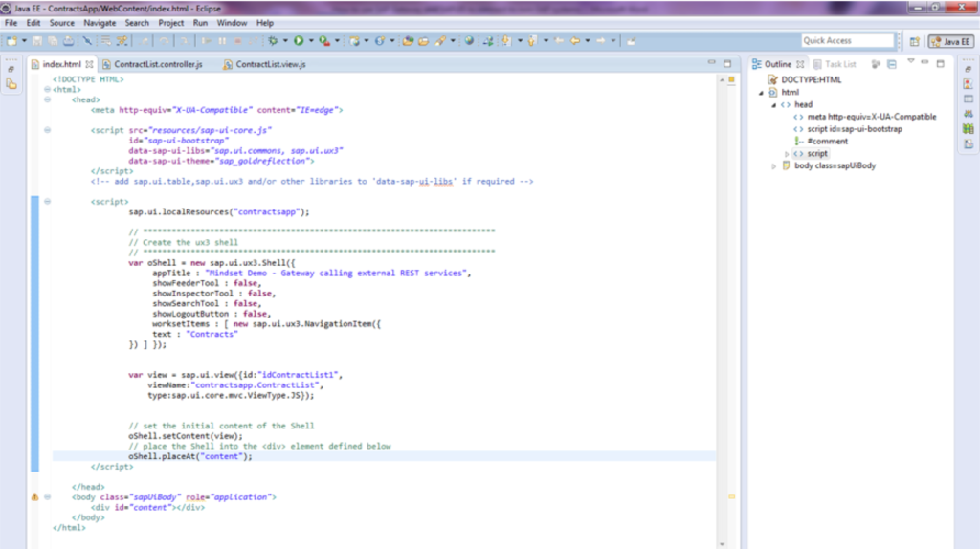Open the Source menu
980x549 pixels.
62,23
